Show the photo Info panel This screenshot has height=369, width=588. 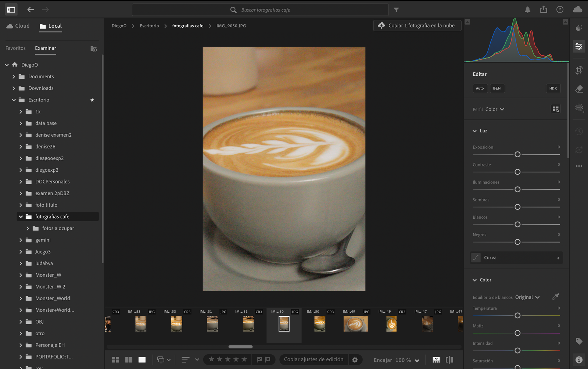[579, 360]
